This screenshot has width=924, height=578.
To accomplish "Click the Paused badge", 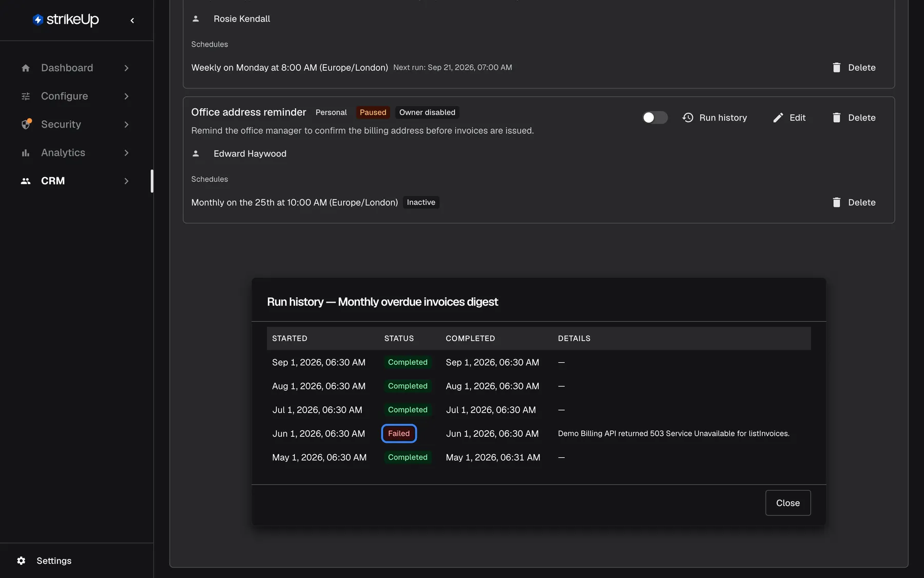I will (373, 113).
